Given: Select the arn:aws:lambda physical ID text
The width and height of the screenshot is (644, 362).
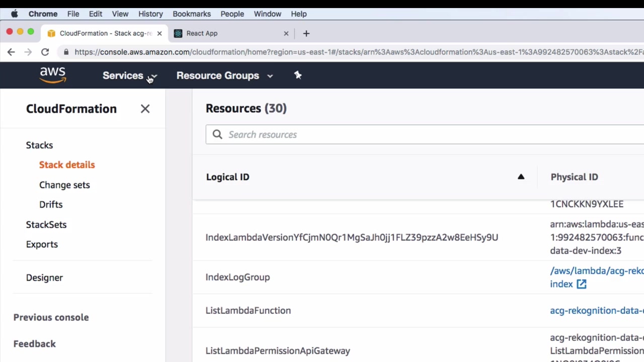Looking at the screenshot, I should tap(597, 237).
